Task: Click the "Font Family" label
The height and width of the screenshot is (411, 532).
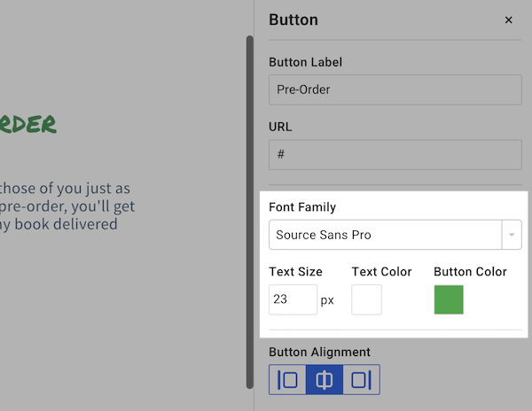Action: click(x=302, y=207)
